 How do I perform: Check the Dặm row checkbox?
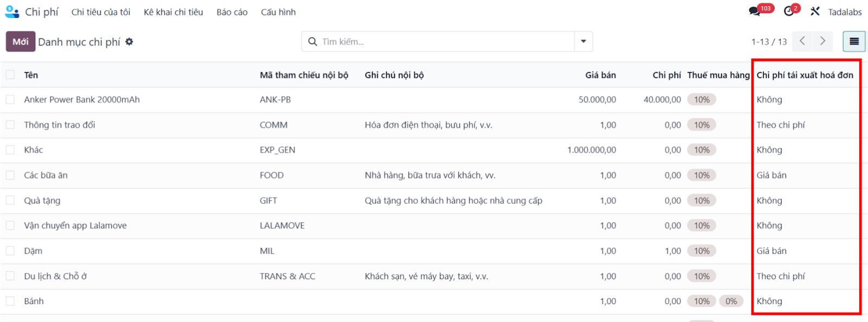[x=10, y=250]
